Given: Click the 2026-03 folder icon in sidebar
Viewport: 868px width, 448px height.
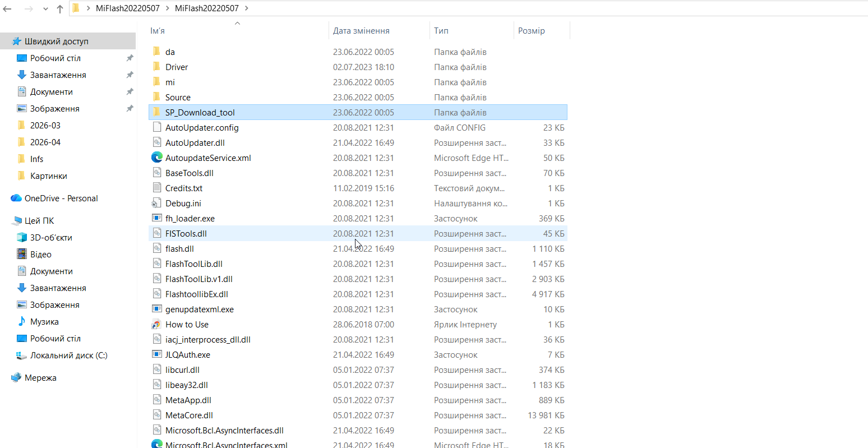Looking at the screenshot, I should pos(22,126).
